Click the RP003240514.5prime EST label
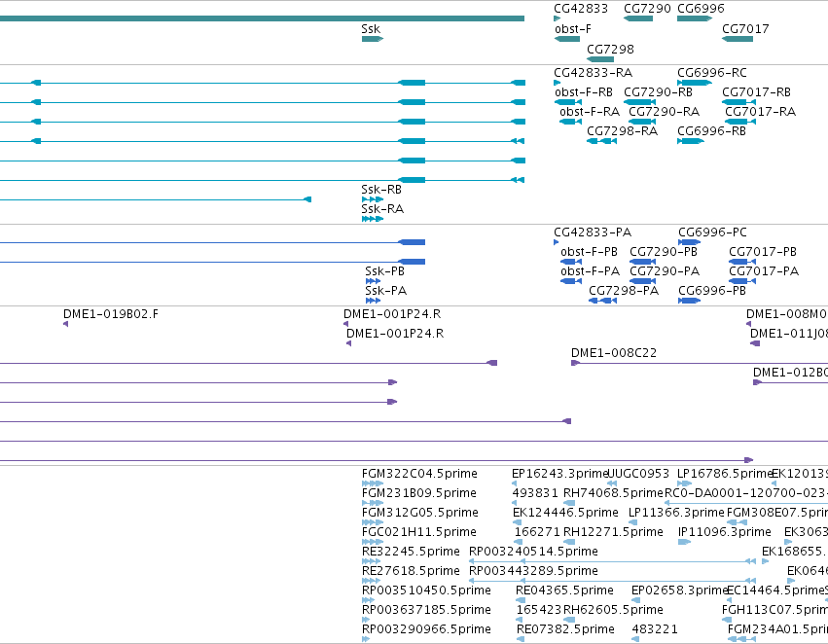Image resolution: width=828 pixels, height=644 pixels. pyautogui.click(x=533, y=552)
